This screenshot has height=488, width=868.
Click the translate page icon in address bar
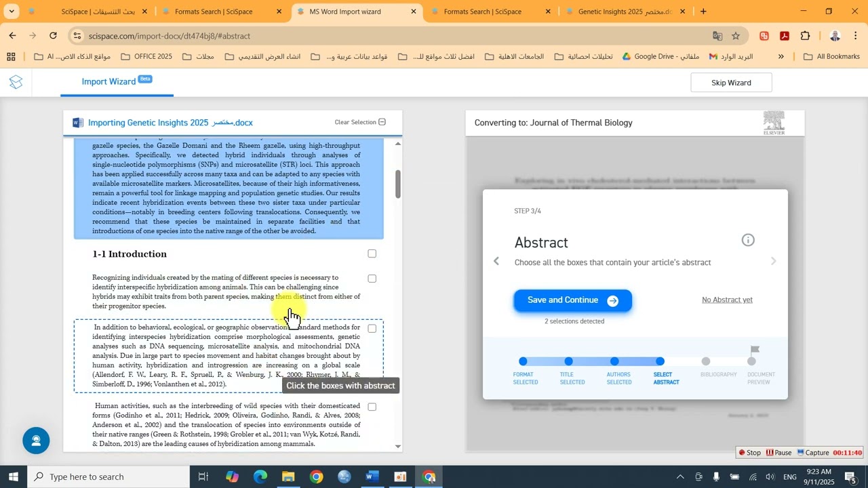717,36
